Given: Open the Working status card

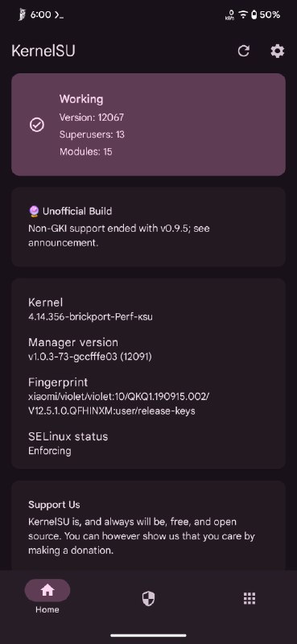Looking at the screenshot, I should click(x=148, y=125).
